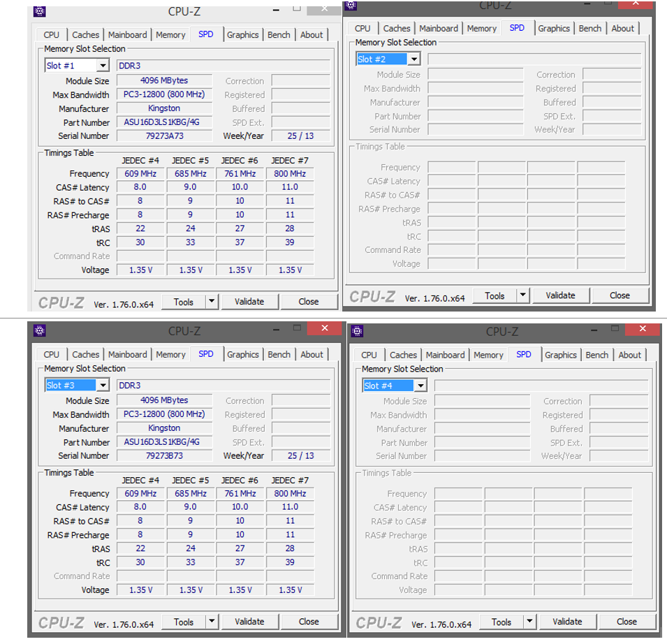Screen dimensions: 667x644
Task: Click the Tools button in the Slot #1 window
Action: (184, 302)
